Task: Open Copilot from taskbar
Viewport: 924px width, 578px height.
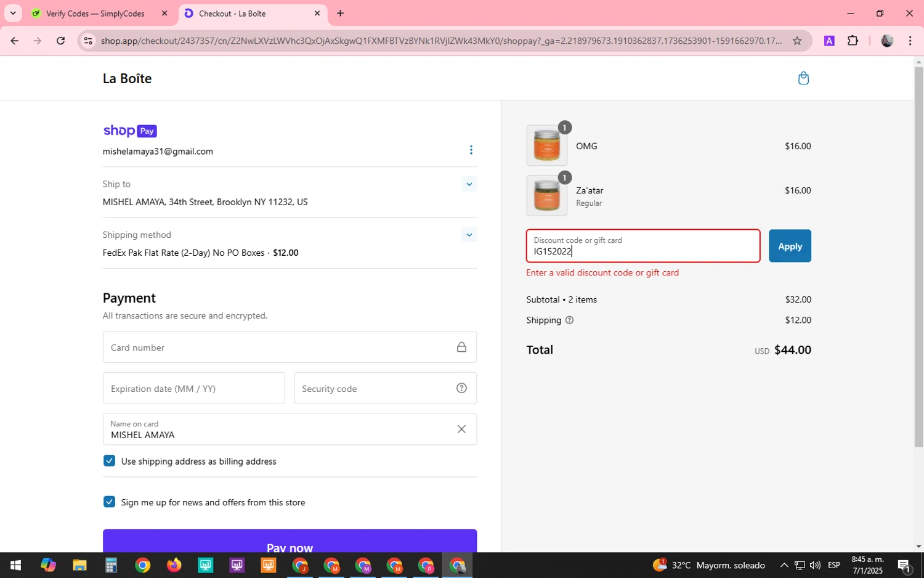Action: point(48,565)
